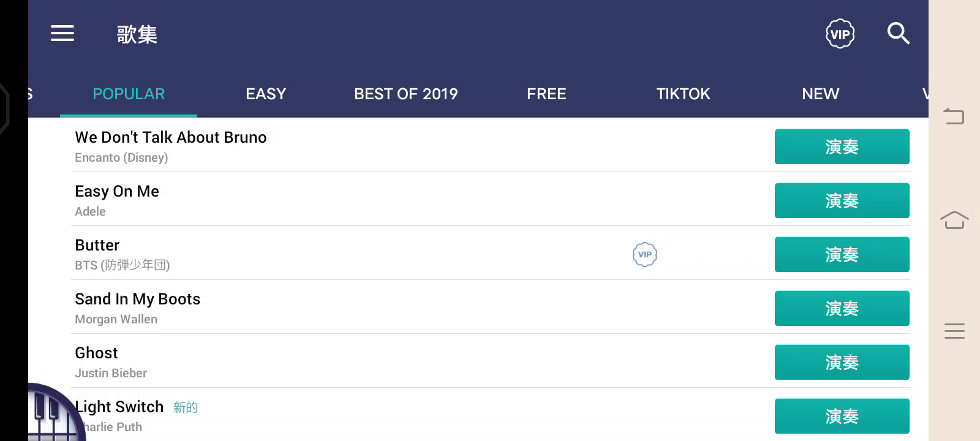Viewport: 980px width, 441px height.
Task: Select the Light Switch song title
Action: (120, 407)
